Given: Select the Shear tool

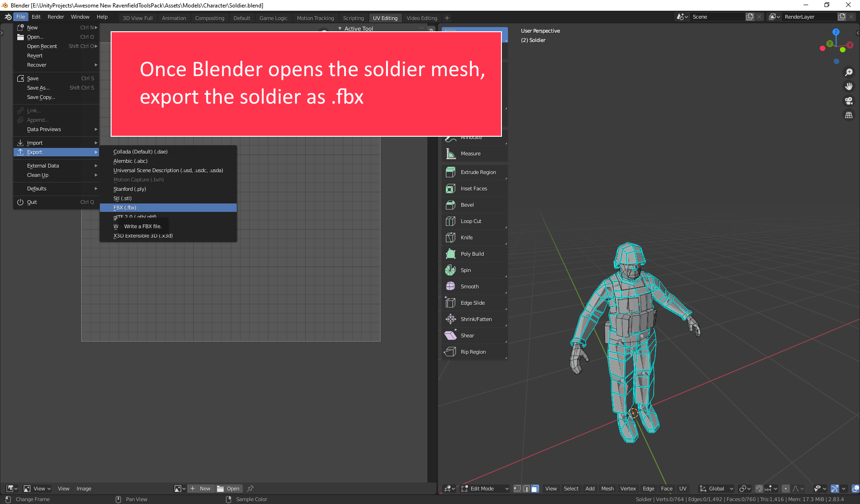Looking at the screenshot, I should pos(474,336).
